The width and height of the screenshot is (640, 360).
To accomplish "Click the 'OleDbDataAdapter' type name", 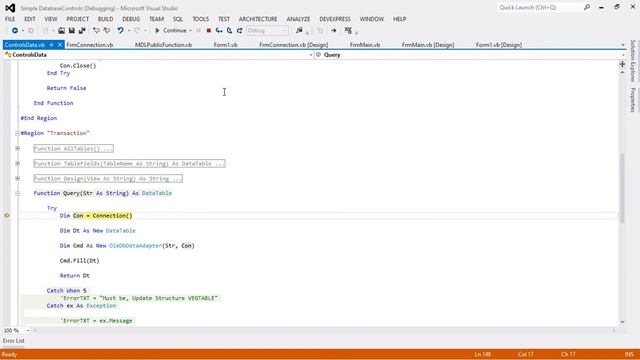I will coord(136,246).
